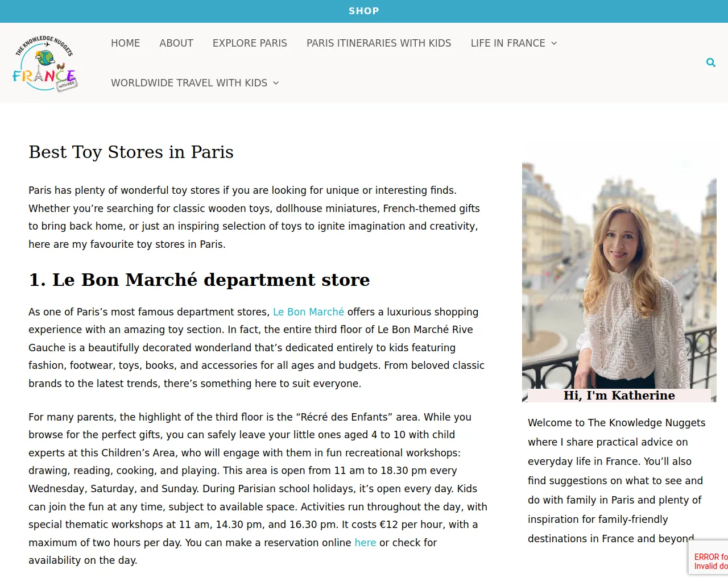
Task: Click the LIFE IN FRANCE menu item
Action: [x=507, y=43]
